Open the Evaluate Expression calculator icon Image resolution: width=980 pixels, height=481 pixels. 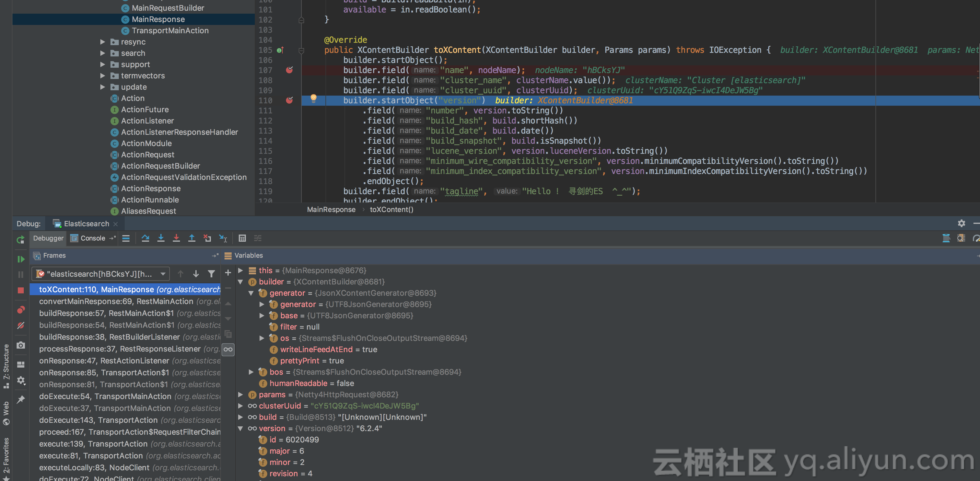point(242,238)
